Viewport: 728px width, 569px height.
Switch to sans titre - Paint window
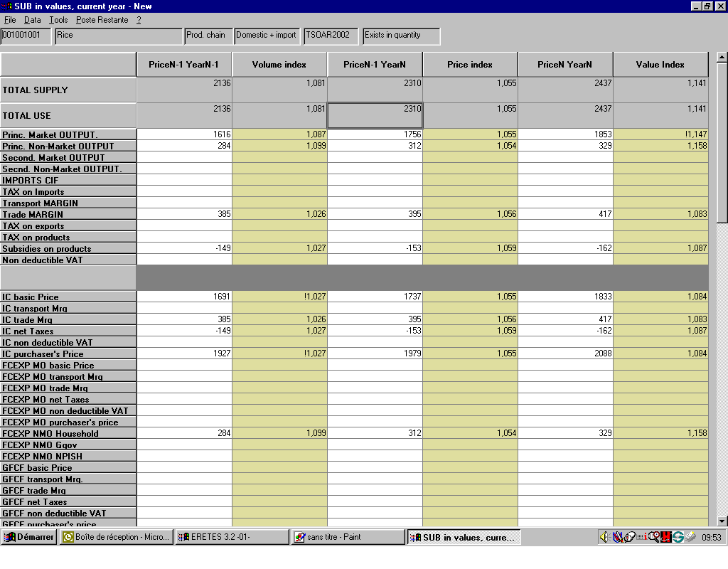coord(348,537)
